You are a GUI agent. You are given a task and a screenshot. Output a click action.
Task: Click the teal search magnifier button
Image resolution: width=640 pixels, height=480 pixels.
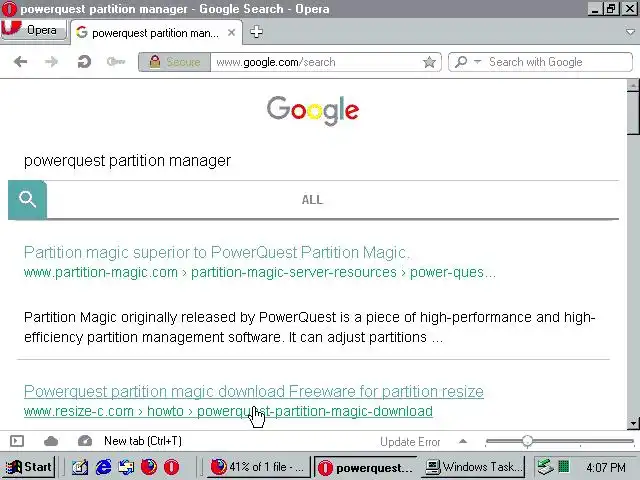[27, 200]
